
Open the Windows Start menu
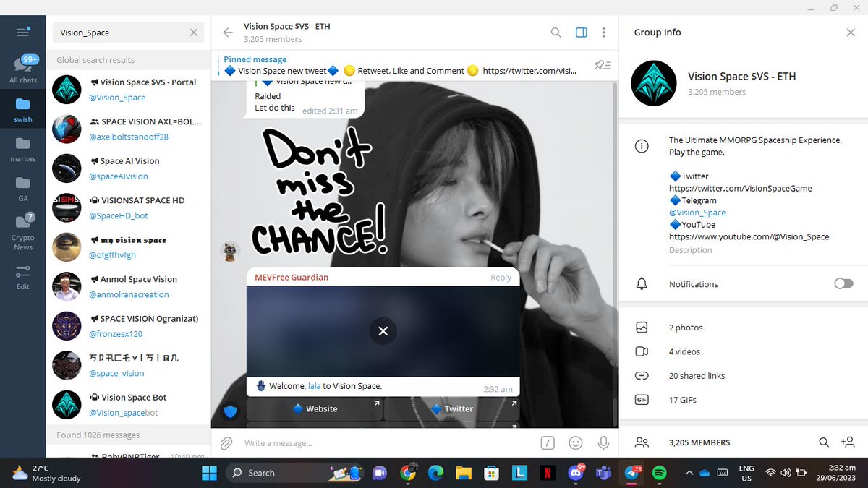tap(209, 474)
